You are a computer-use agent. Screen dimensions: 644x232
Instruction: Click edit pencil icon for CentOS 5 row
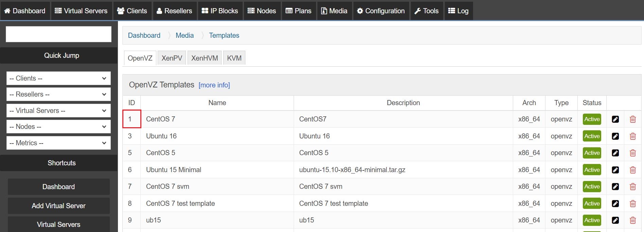(x=615, y=153)
